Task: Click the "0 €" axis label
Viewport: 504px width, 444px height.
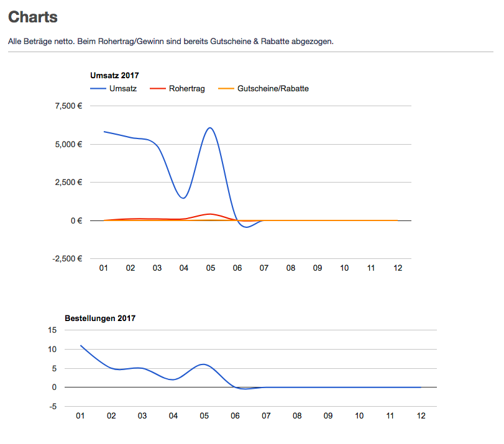Action: [x=76, y=220]
